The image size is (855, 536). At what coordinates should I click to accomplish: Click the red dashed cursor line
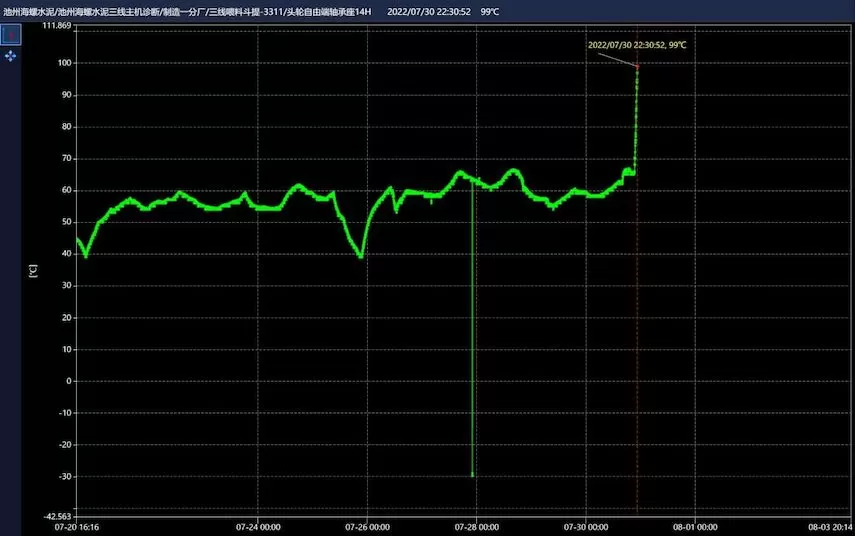coord(637,300)
